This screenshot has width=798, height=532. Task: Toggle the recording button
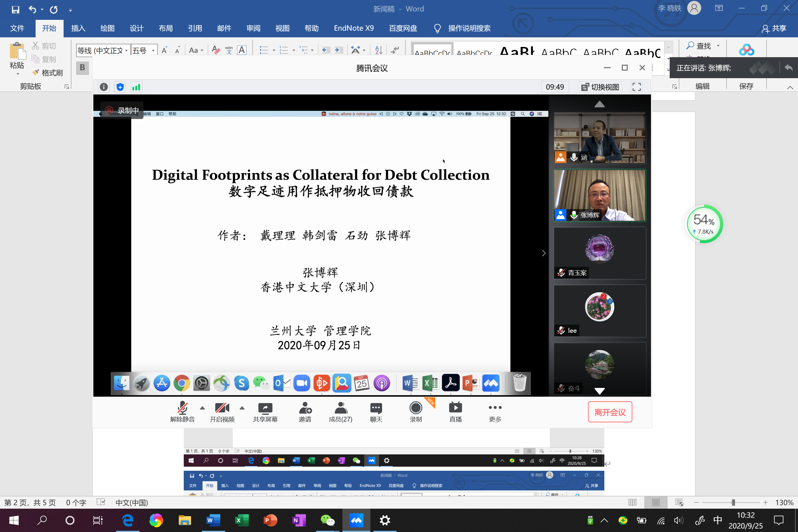(x=416, y=412)
